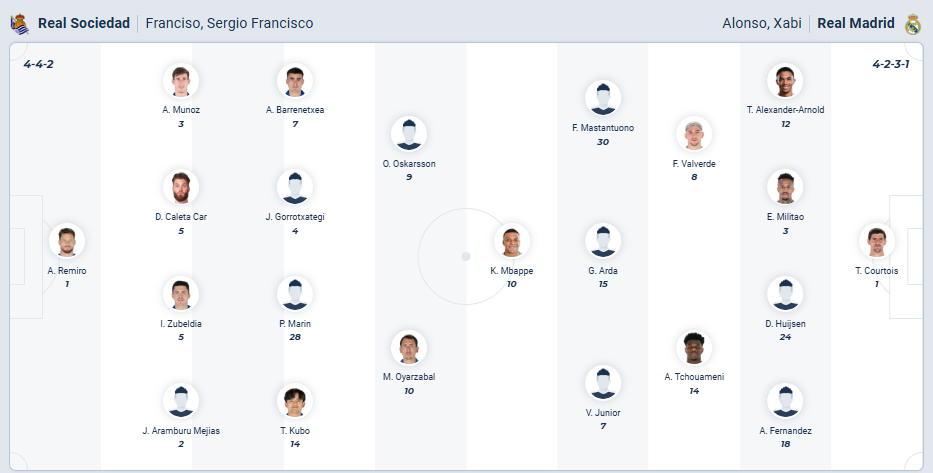
Task: Click O. Oskarsson placeholder avatar
Action: pos(409,134)
